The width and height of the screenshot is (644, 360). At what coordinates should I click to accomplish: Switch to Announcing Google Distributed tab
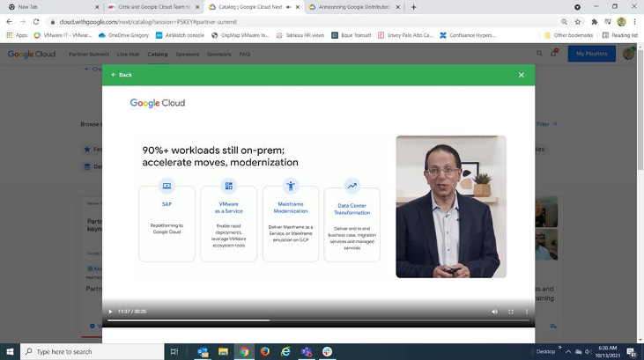pyautogui.click(x=354, y=7)
